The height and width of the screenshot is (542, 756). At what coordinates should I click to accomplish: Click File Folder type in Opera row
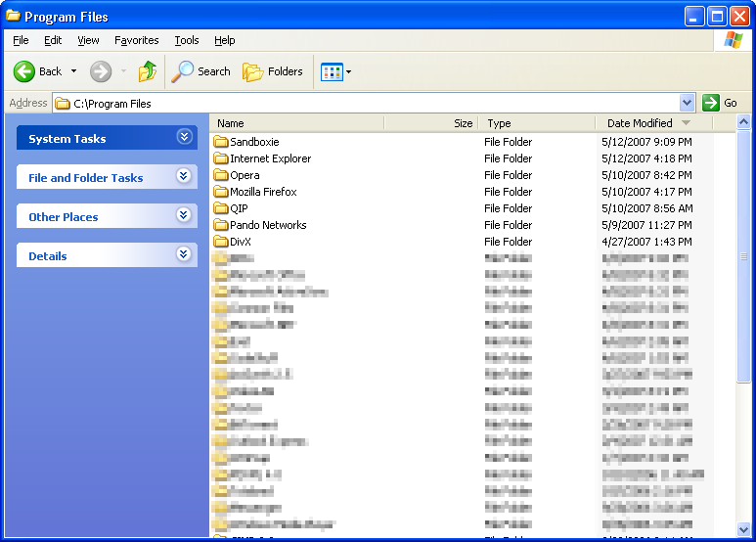pyautogui.click(x=509, y=175)
